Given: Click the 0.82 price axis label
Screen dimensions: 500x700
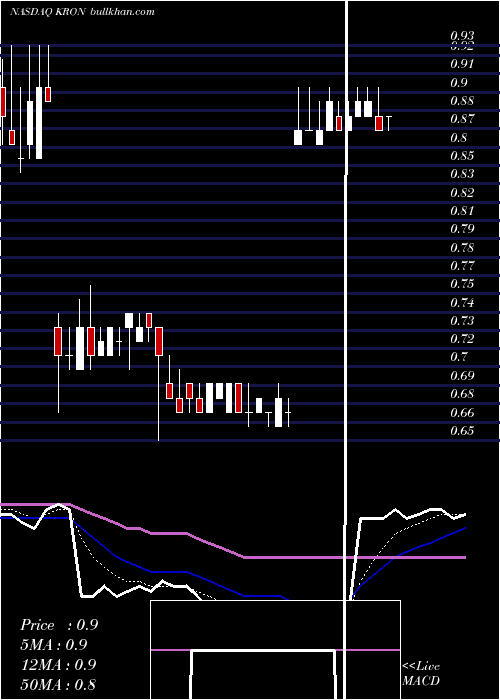Looking at the screenshot, I should 462,192.
